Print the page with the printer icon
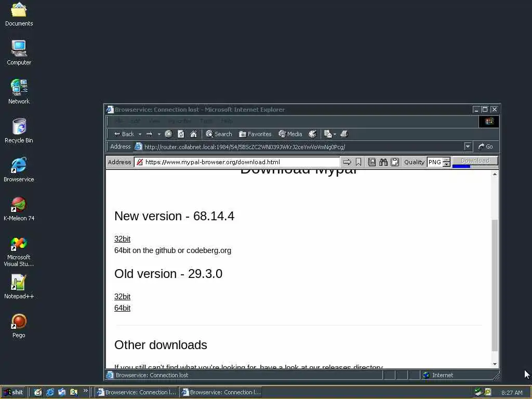The height and width of the screenshot is (399, 532). 344,134
